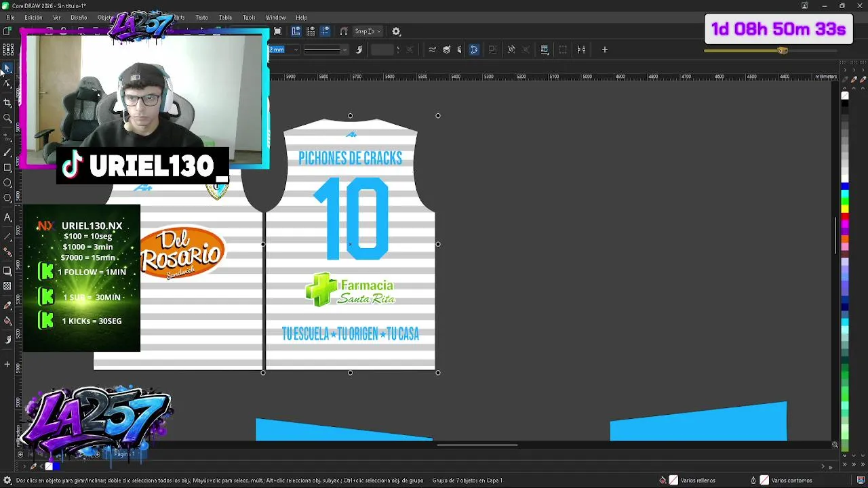The height and width of the screenshot is (488, 868).
Task: Click the dashed bounding box icon
Action: [x=563, y=49]
